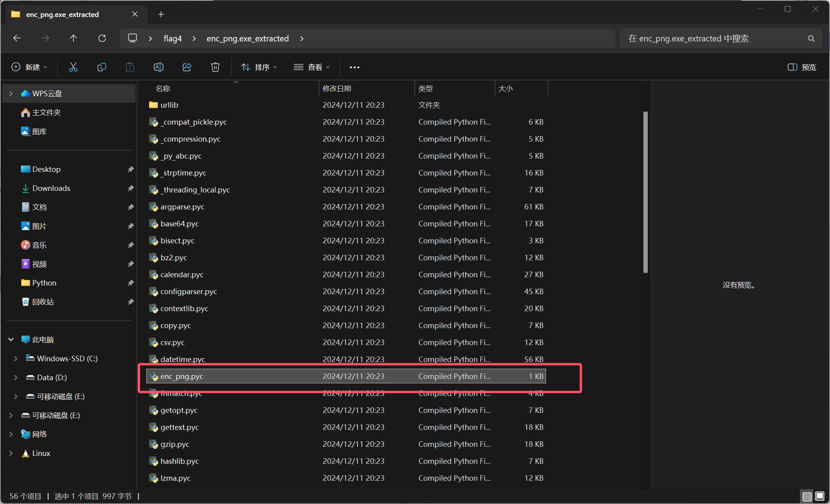Click the This PC monitor icon in address bar

[x=133, y=38]
